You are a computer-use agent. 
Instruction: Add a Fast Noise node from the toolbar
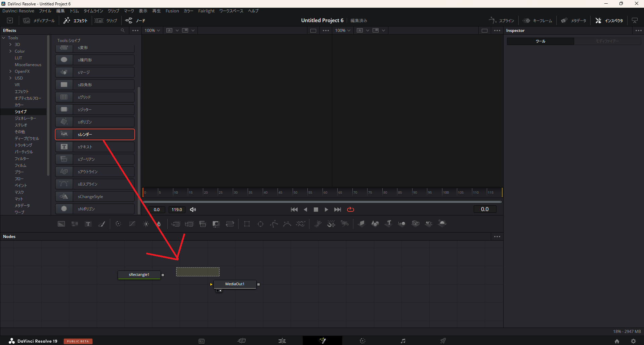coord(75,224)
